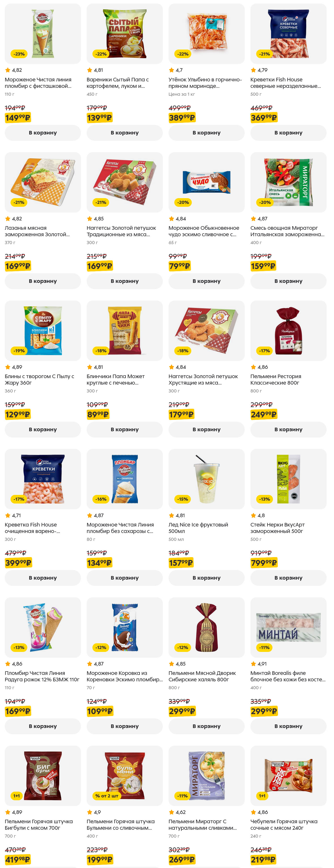Viewport: 334px width, 868px height.
Task: Click the Мираторг Итальянская смесь product image
Action: (x=288, y=182)
